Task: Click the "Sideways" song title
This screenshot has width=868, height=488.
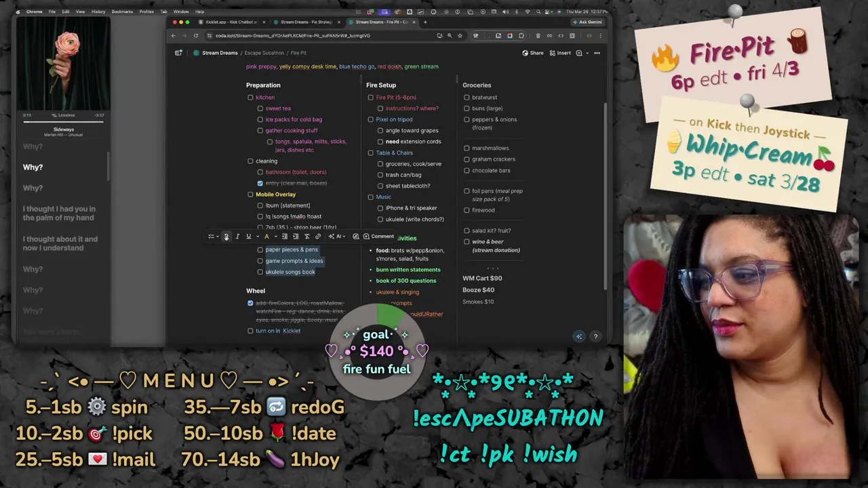Action: tap(63, 129)
